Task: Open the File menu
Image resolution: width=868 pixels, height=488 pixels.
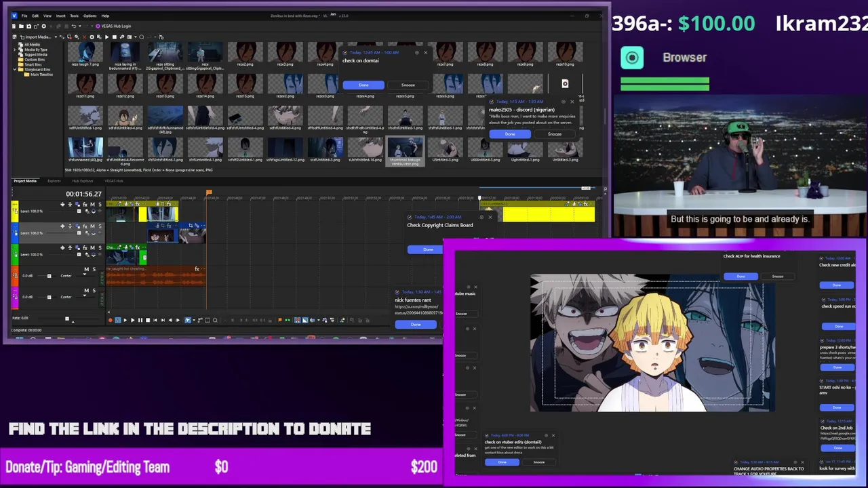Action: pos(24,16)
